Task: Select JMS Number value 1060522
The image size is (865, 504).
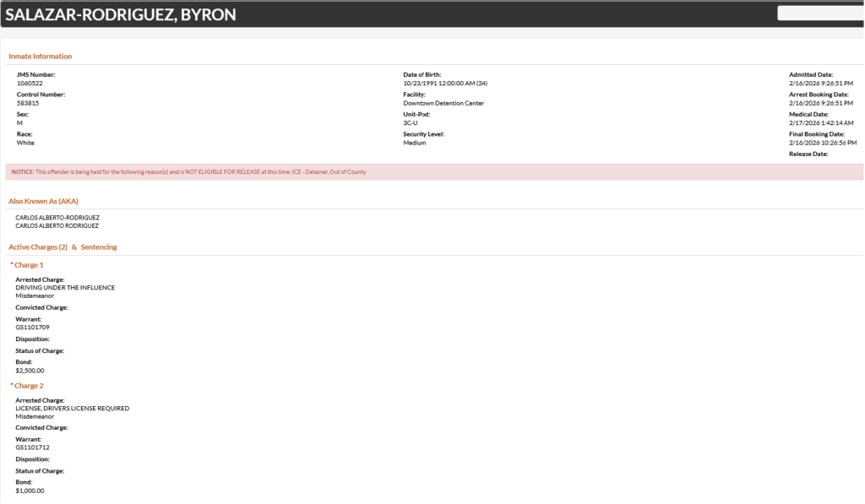Action: coord(30,84)
